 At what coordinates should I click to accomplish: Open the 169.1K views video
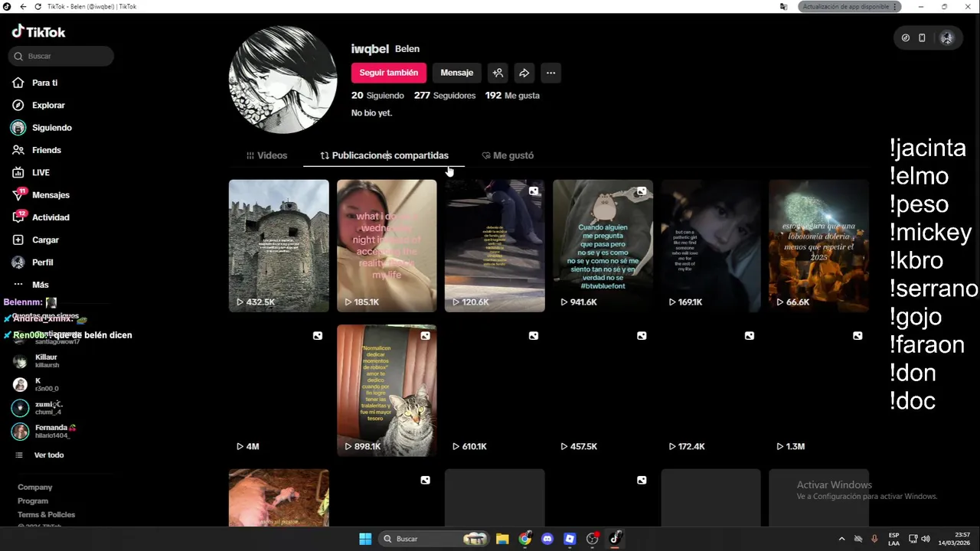(x=710, y=246)
